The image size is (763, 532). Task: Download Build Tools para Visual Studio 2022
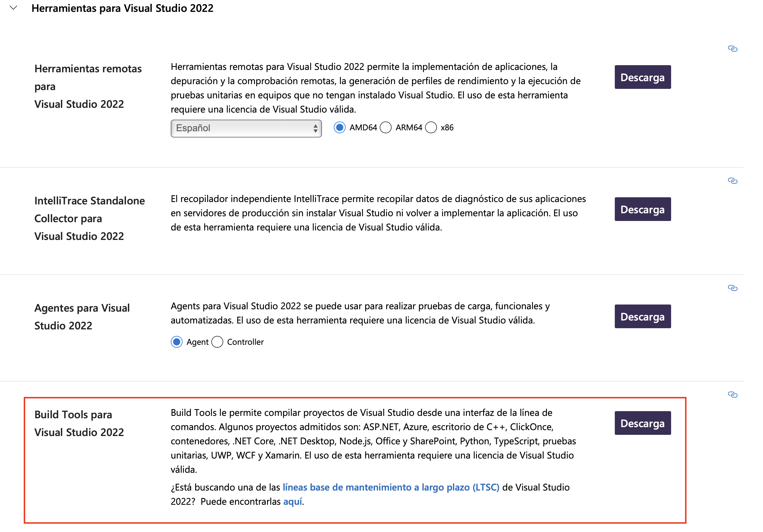pos(642,423)
